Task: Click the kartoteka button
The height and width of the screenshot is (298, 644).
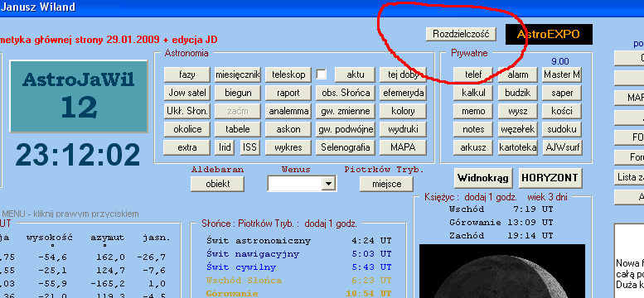Action: pyautogui.click(x=517, y=147)
